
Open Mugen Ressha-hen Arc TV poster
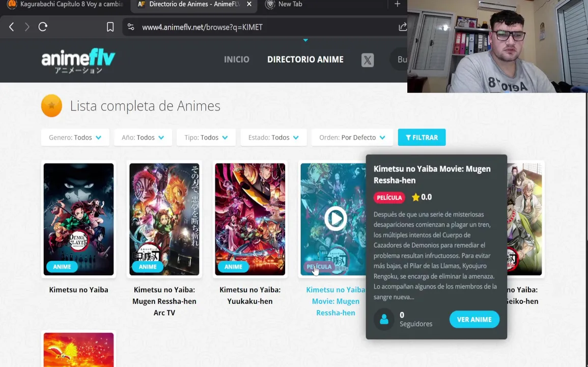point(164,219)
